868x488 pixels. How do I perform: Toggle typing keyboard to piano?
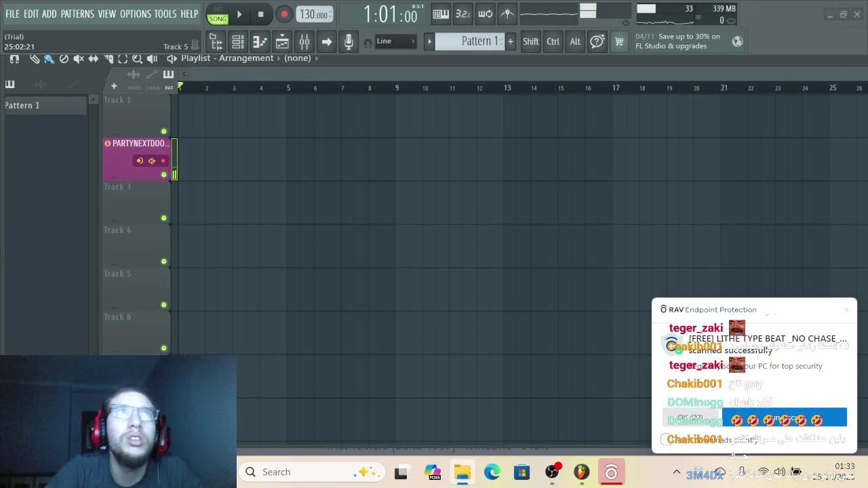click(x=441, y=14)
